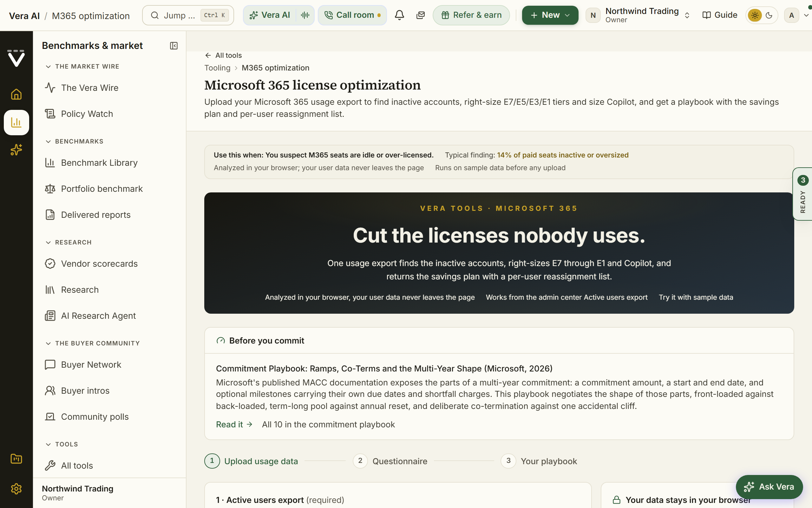This screenshot has width=812, height=508.
Task: Open Refer & earn
Action: tap(471, 15)
